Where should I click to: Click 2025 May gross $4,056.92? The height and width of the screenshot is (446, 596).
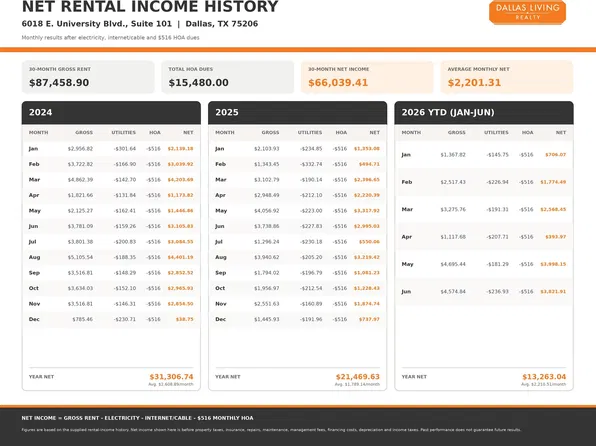coord(266,211)
